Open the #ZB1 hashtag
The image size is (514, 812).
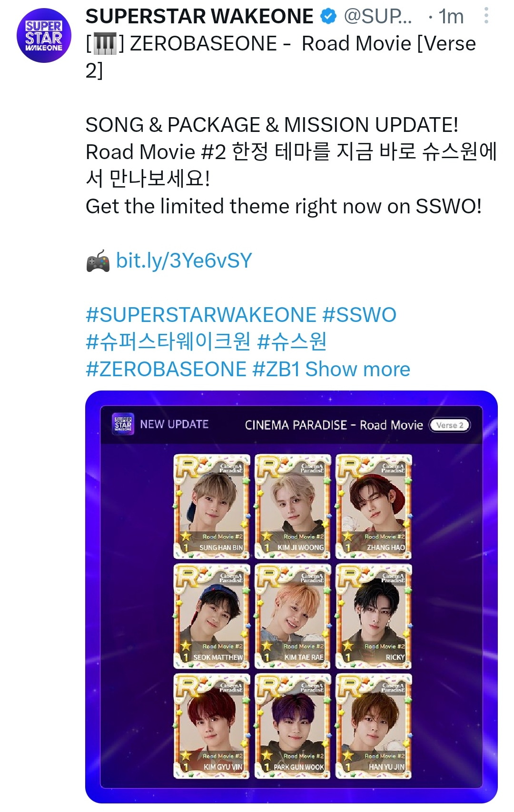coord(276,369)
